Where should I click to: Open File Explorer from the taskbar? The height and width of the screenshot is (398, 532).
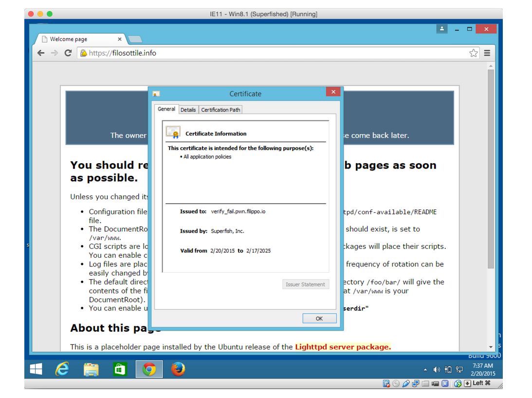(x=91, y=369)
